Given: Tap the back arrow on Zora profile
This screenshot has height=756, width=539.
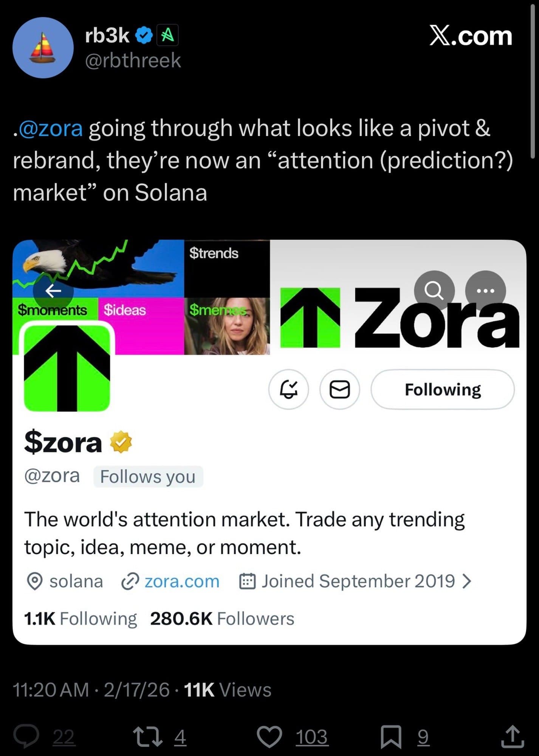Looking at the screenshot, I should click(53, 291).
